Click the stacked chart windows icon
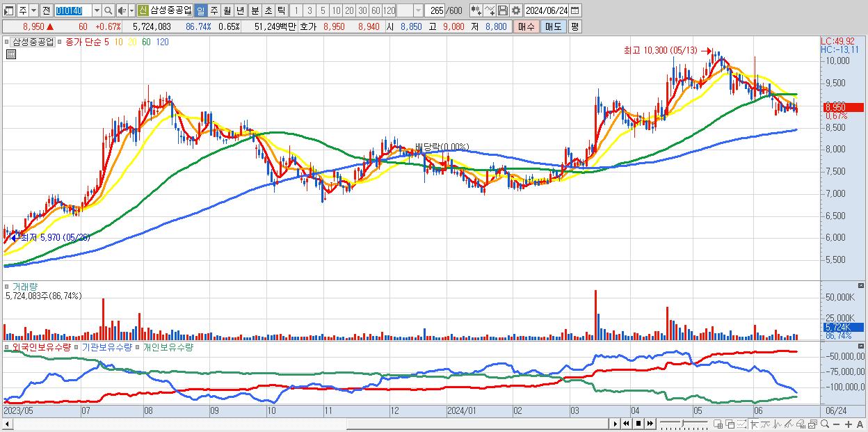The width and height of the screenshot is (868, 432). [x=812, y=424]
